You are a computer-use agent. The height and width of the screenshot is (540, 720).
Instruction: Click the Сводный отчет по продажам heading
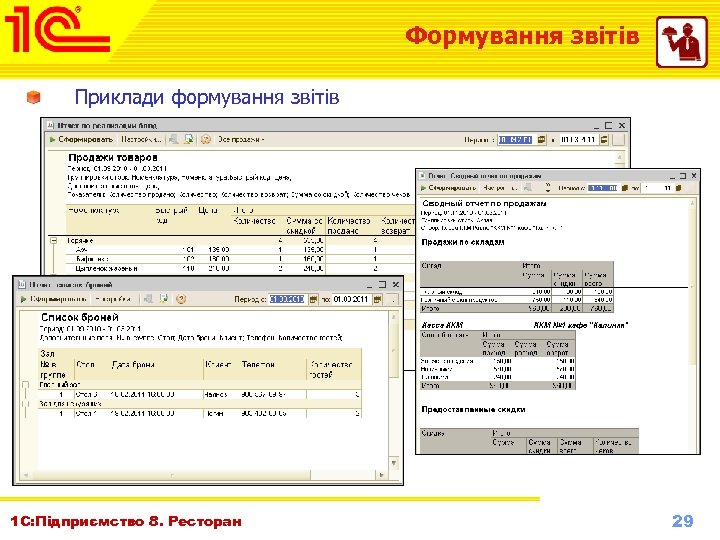tap(484, 203)
